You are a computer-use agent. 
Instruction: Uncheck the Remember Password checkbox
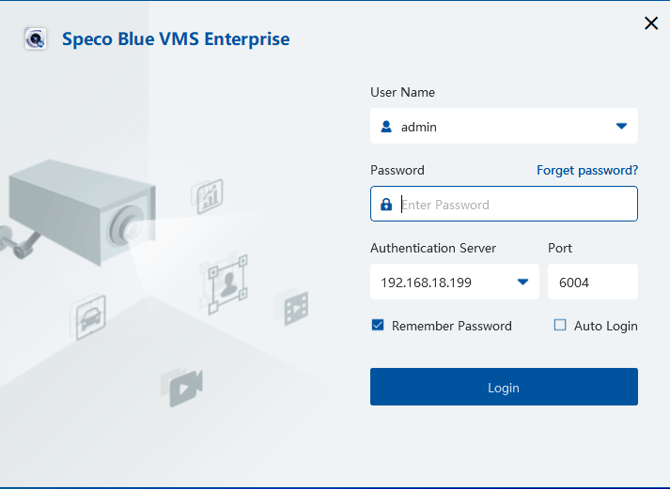378,326
